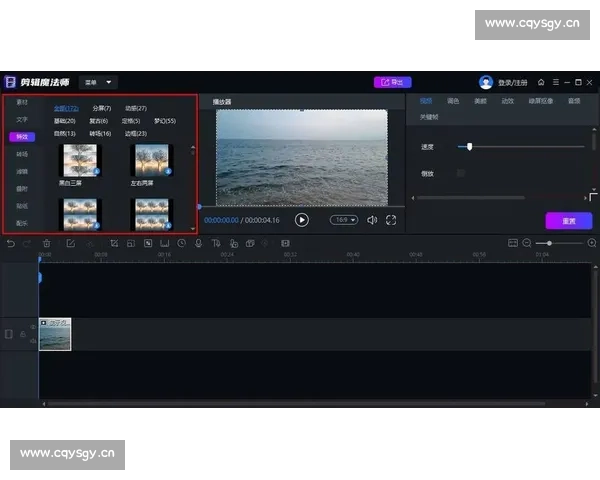Screen dimensions: 600x480
Task: Switch to the 调色 color tab
Action: tap(453, 101)
